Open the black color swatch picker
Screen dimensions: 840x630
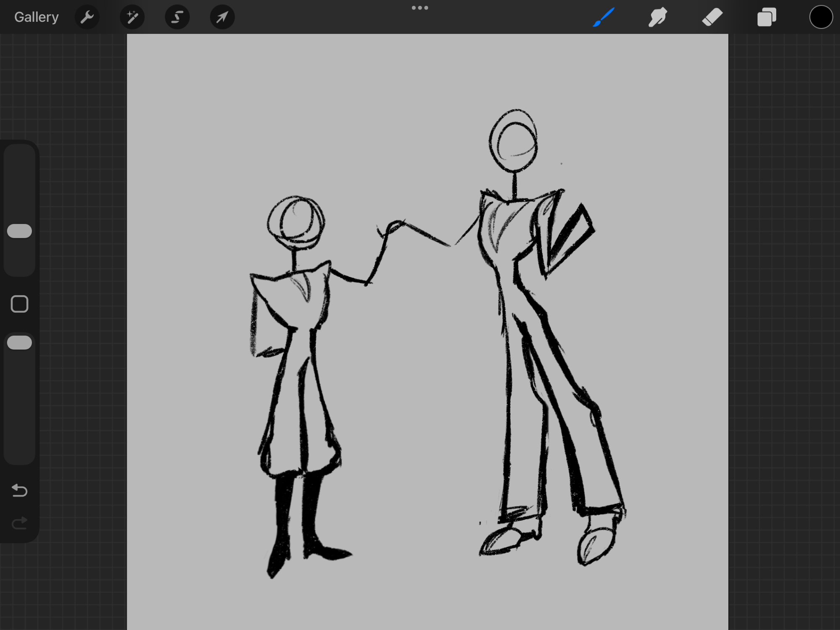pyautogui.click(x=821, y=17)
